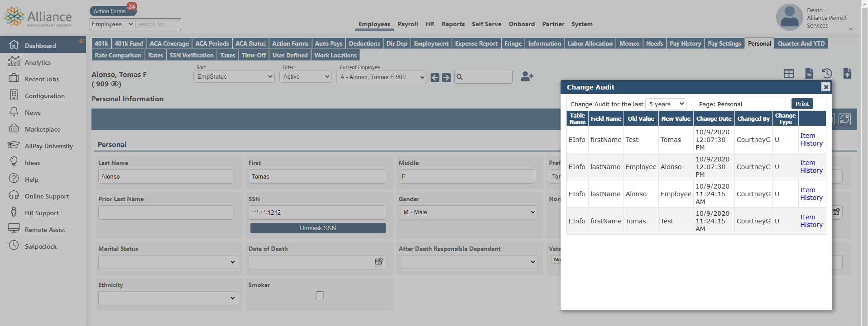This screenshot has width=868, height=326.
Task: Open the Gender dropdown
Action: tap(468, 213)
